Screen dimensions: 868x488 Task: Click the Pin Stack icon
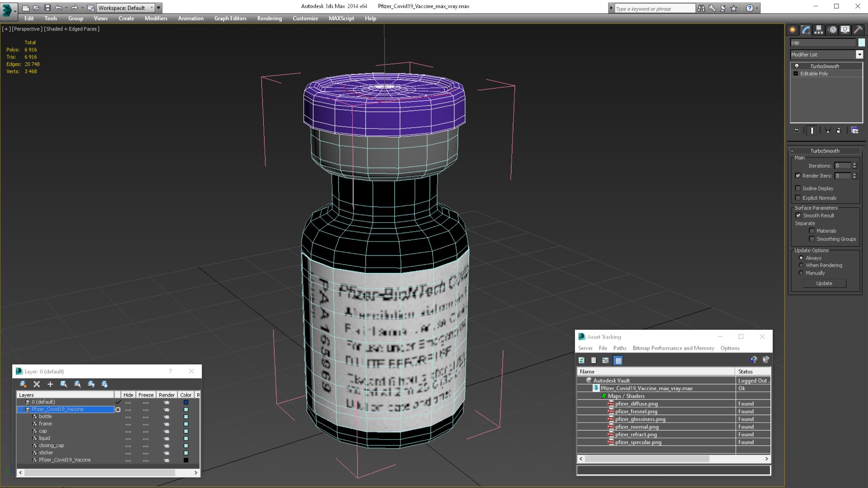[x=797, y=131]
